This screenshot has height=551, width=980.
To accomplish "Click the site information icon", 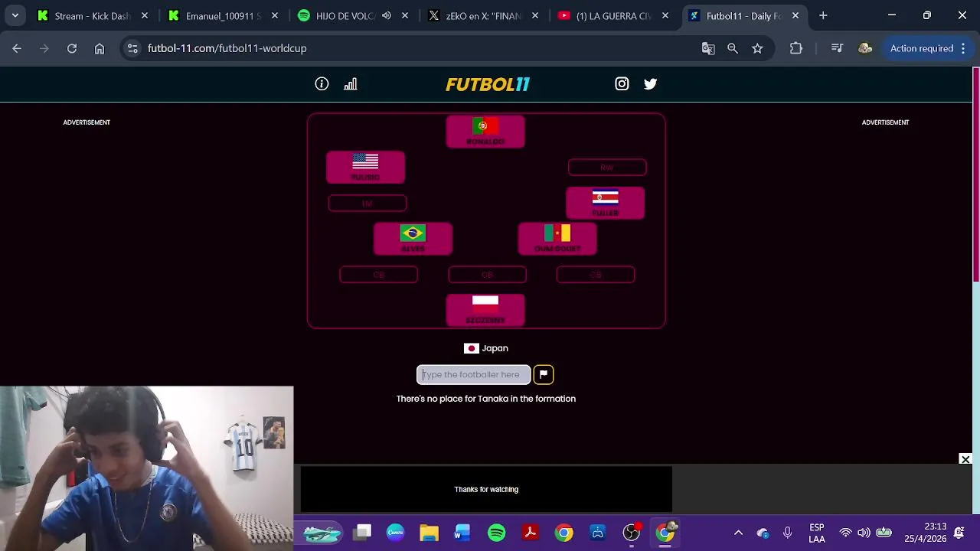I will 132,48.
